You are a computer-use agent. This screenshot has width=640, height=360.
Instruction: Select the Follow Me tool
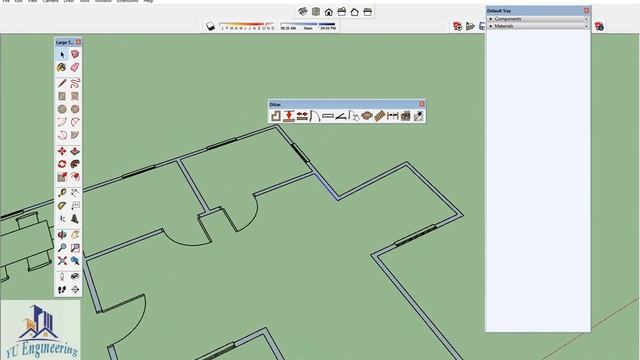pos(75,164)
